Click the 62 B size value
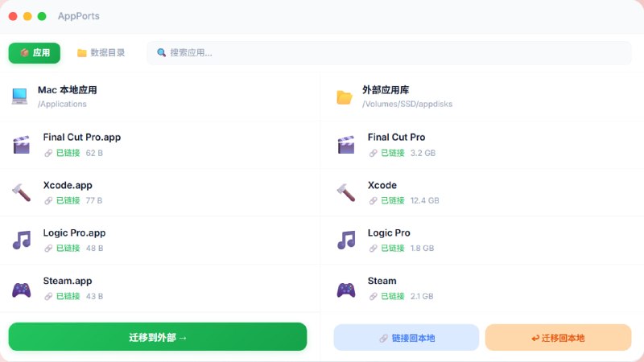This screenshot has height=362, width=644. point(94,153)
